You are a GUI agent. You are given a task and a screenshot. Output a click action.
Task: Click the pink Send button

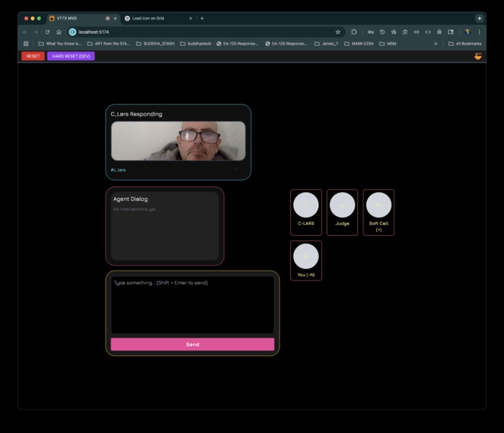[193, 345]
